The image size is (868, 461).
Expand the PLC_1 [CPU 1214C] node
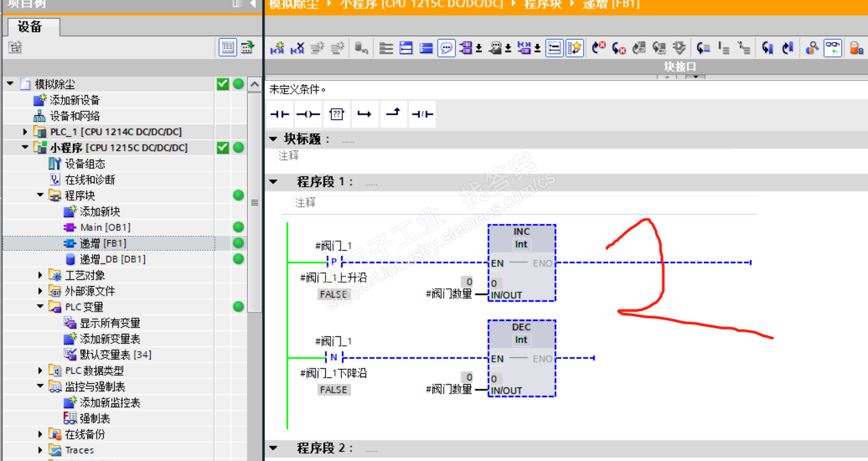[25, 132]
